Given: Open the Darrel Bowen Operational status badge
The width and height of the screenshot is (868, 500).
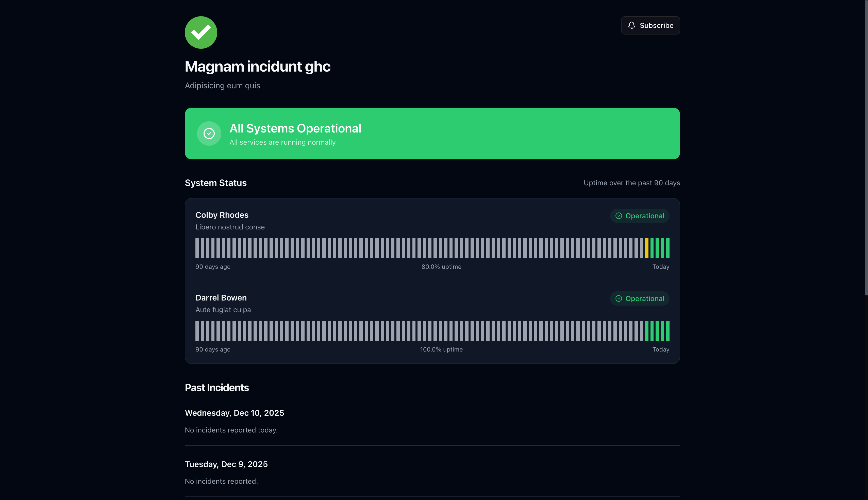Looking at the screenshot, I should 639,298.
